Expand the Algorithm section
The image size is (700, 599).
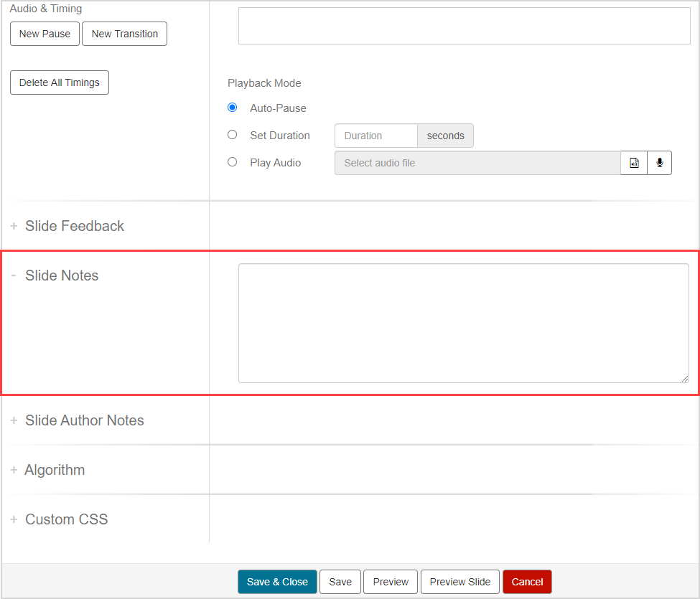tap(55, 470)
